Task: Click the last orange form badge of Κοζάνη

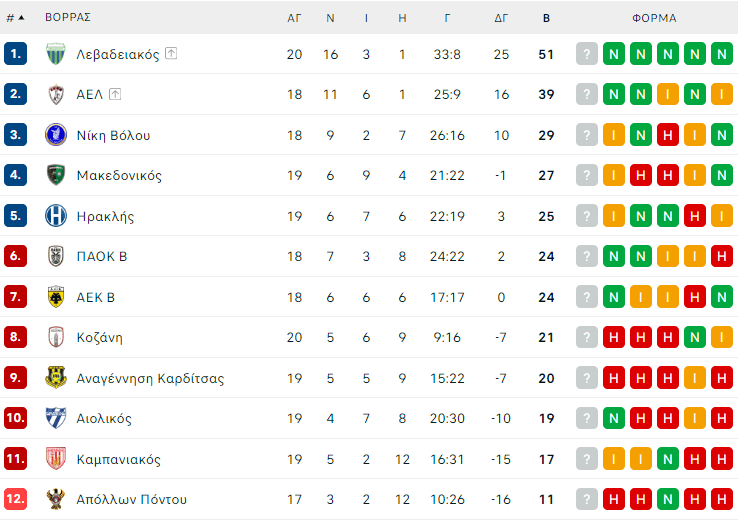Action: [x=721, y=338]
